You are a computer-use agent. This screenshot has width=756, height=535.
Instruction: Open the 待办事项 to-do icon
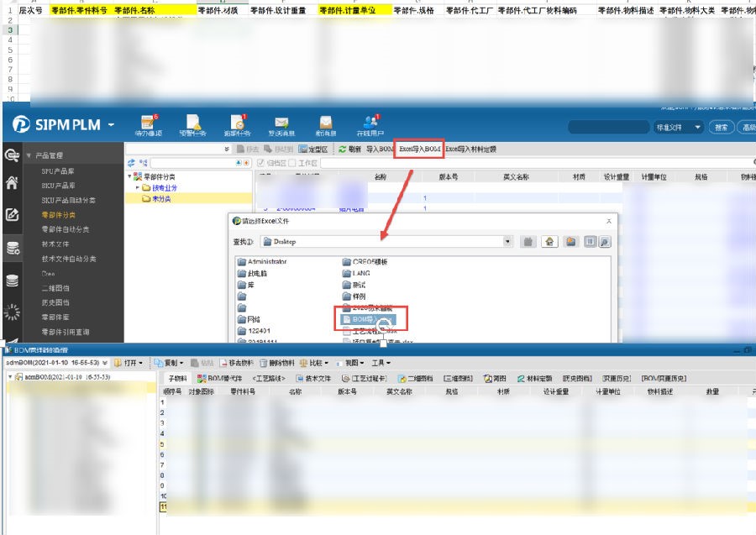pos(150,125)
